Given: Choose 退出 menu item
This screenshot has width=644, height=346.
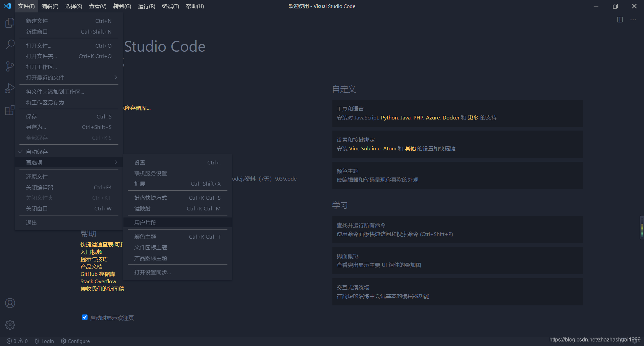Looking at the screenshot, I should click(x=69, y=223).
